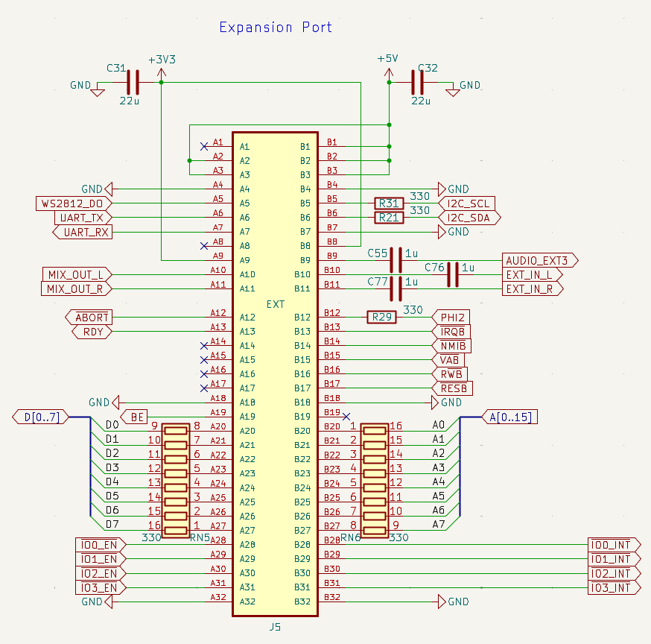Click the Expansion Port title text

point(276,28)
